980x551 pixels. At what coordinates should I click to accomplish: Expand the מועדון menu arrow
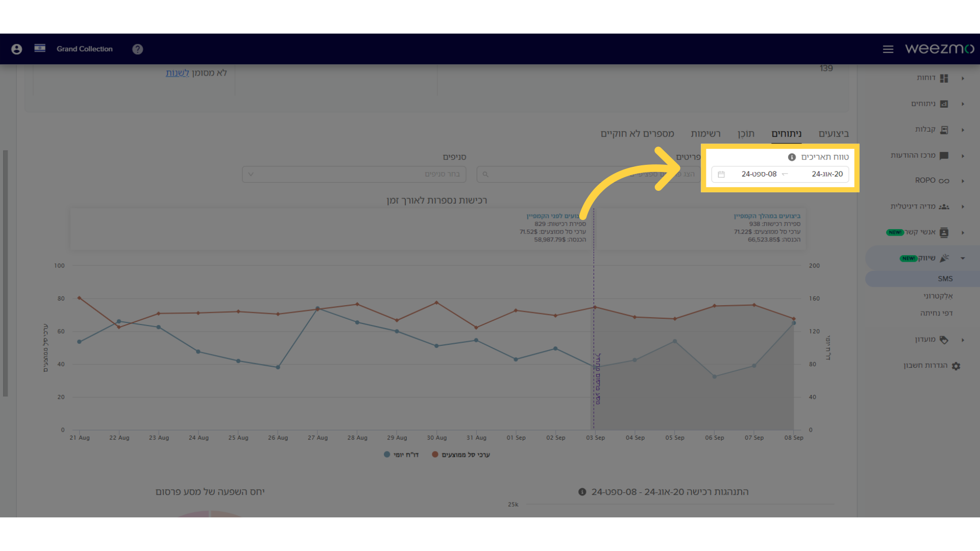click(x=963, y=340)
